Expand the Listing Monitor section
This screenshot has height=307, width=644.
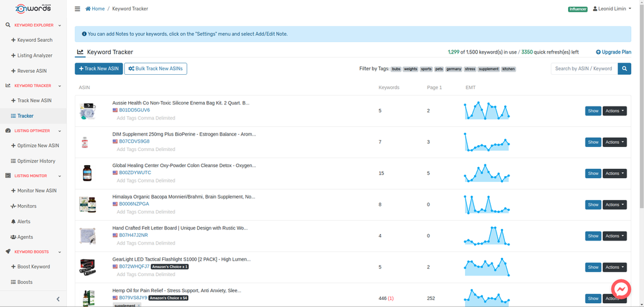[33, 175]
